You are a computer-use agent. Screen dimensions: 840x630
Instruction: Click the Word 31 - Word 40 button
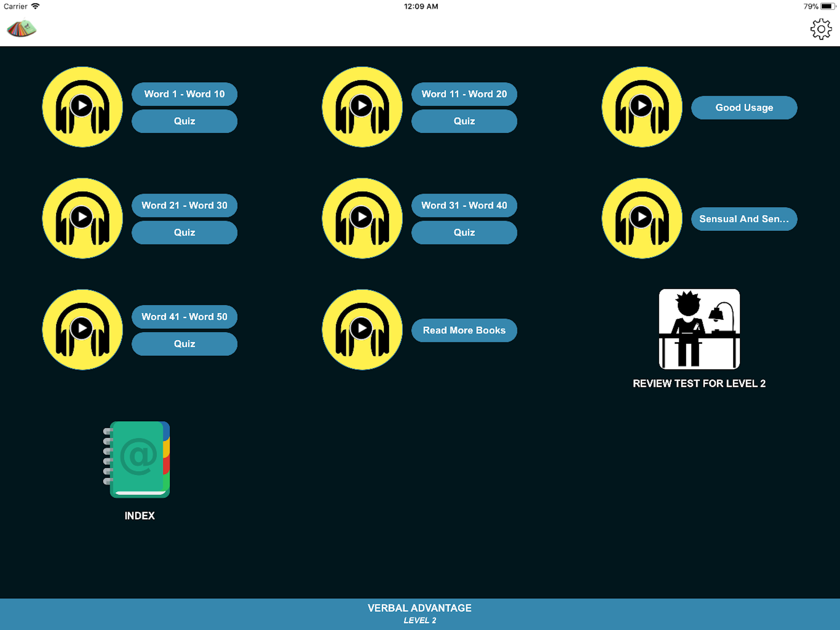(464, 205)
